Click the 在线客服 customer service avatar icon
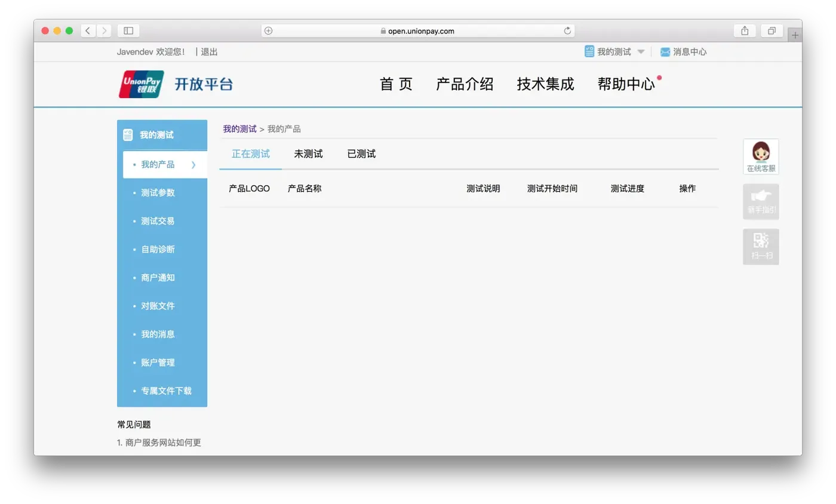The width and height of the screenshot is (836, 504). pos(760,154)
